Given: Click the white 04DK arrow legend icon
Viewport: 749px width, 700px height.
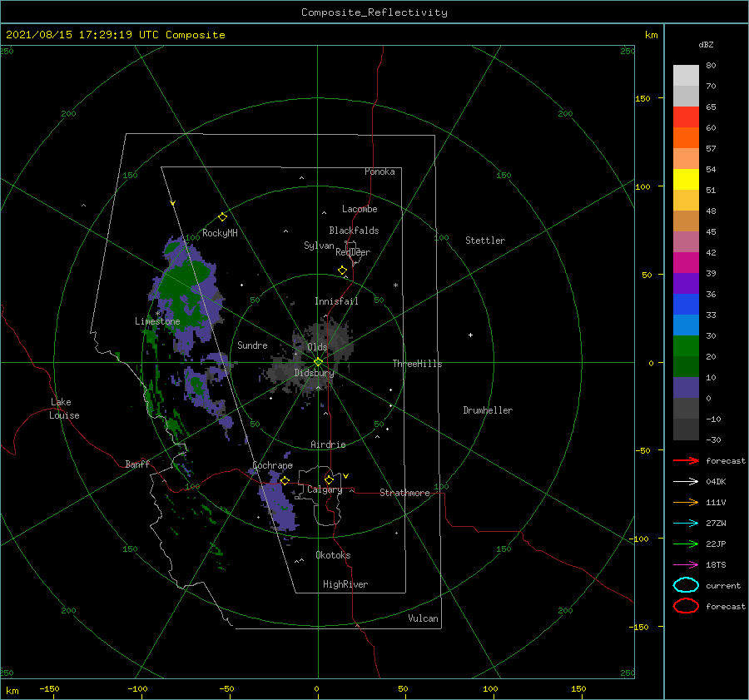Looking at the screenshot, I should pos(686,481).
